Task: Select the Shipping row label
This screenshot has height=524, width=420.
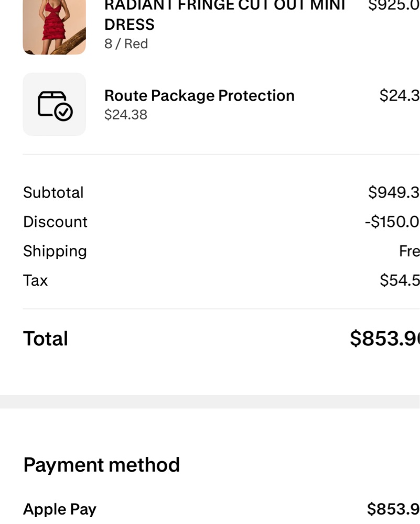Action: 55,252
